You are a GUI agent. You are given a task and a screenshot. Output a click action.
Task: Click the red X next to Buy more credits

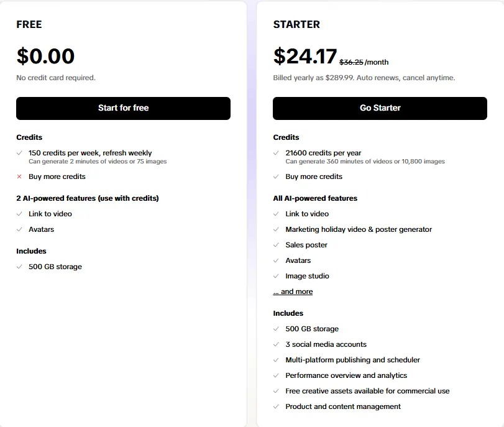20,177
